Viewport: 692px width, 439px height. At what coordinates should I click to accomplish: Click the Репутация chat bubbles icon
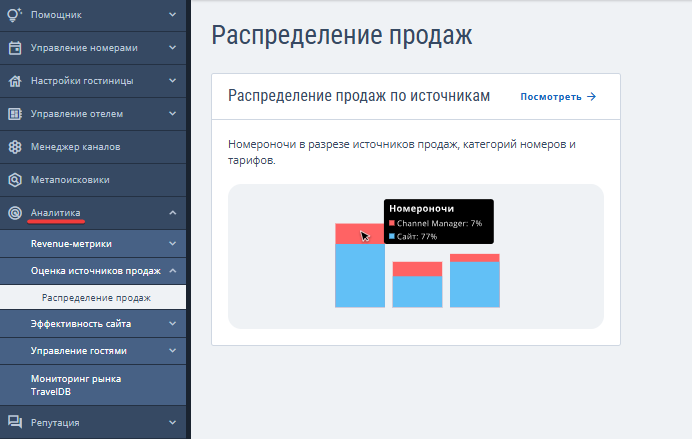click(x=15, y=423)
